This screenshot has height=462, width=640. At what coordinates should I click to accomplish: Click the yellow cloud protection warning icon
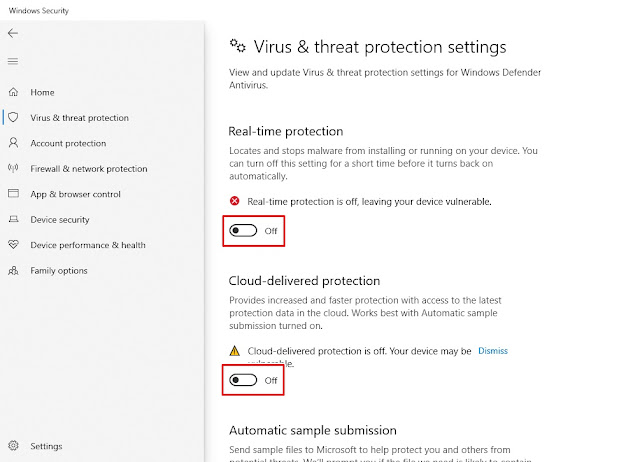[235, 351]
